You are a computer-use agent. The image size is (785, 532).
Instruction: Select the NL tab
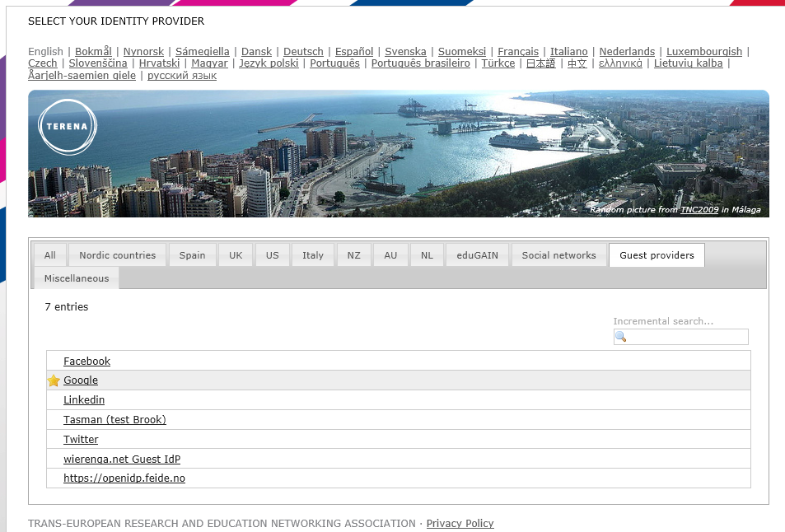[427, 255]
